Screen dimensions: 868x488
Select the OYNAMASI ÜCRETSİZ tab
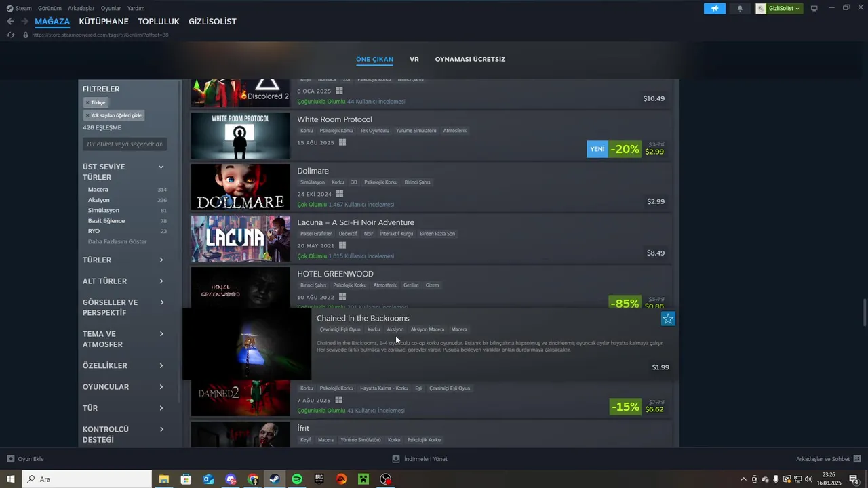coord(470,59)
